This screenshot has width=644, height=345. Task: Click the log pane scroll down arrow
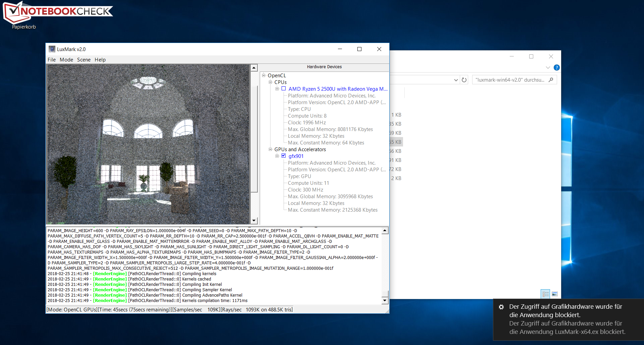click(385, 301)
